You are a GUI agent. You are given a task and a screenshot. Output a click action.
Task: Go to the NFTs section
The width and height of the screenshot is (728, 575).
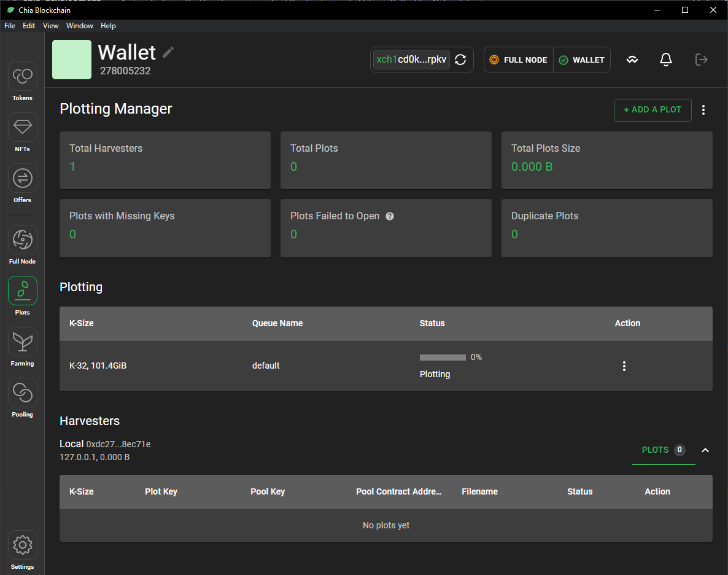(x=23, y=127)
